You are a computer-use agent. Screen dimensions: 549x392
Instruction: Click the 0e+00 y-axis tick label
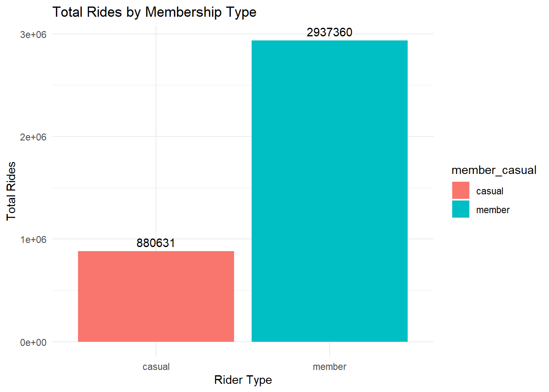(33, 343)
